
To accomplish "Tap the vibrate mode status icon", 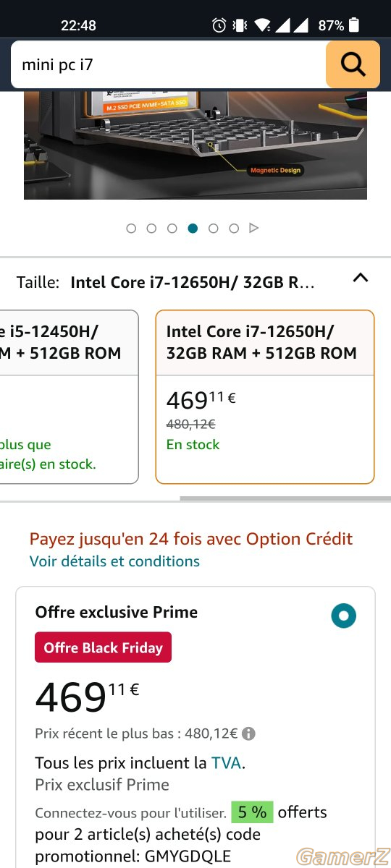I will pyautogui.click(x=240, y=25).
